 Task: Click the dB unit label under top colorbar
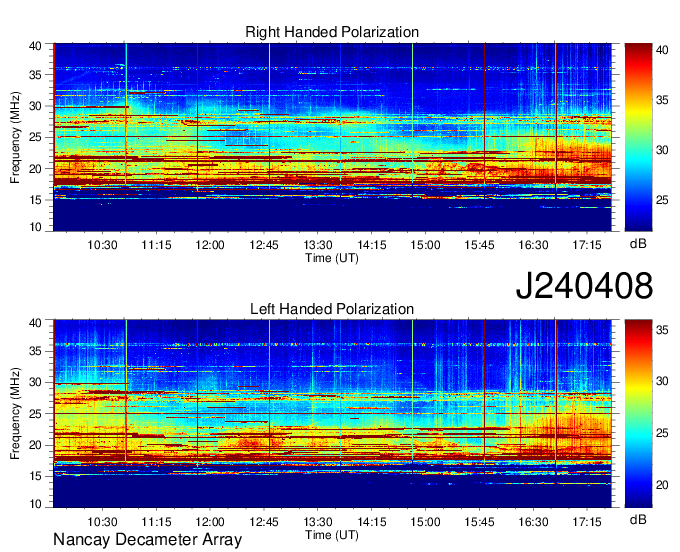pyautogui.click(x=638, y=244)
